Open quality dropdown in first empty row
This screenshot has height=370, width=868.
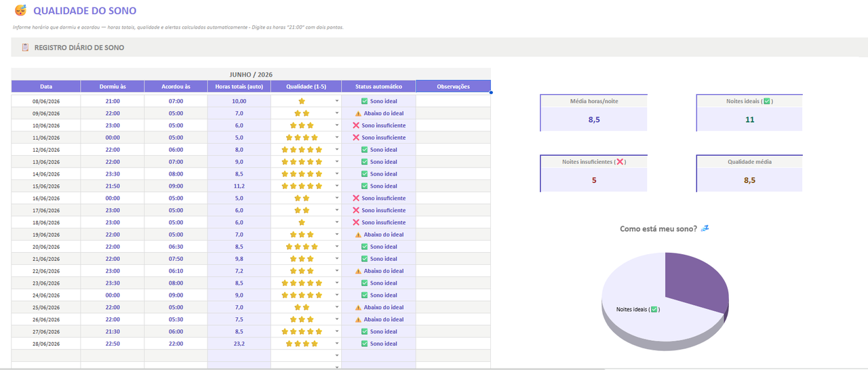pyautogui.click(x=336, y=356)
